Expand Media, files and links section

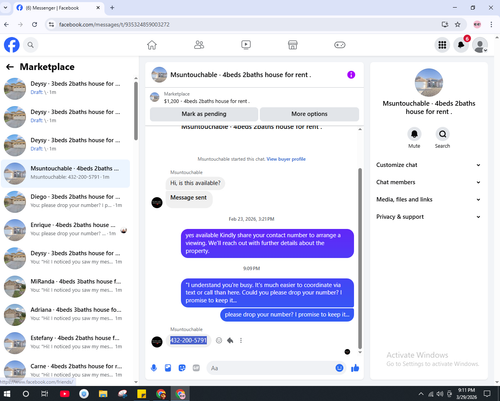[428, 200]
